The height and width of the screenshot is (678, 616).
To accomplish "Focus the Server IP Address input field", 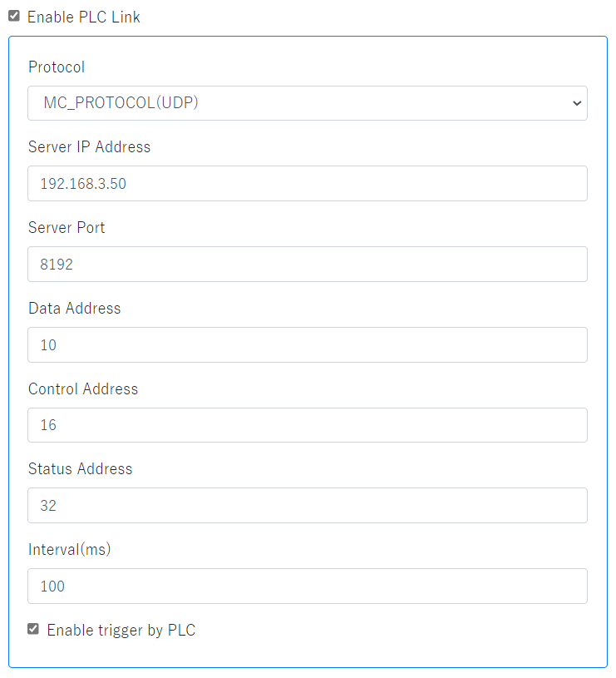I will pyautogui.click(x=307, y=183).
